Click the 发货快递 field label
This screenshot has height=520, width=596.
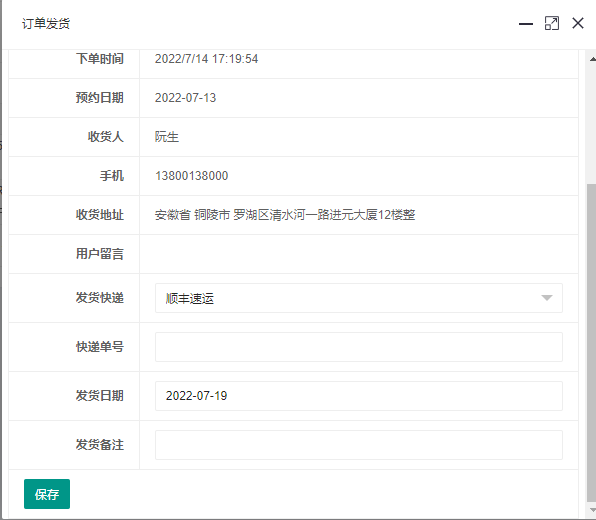coord(100,298)
